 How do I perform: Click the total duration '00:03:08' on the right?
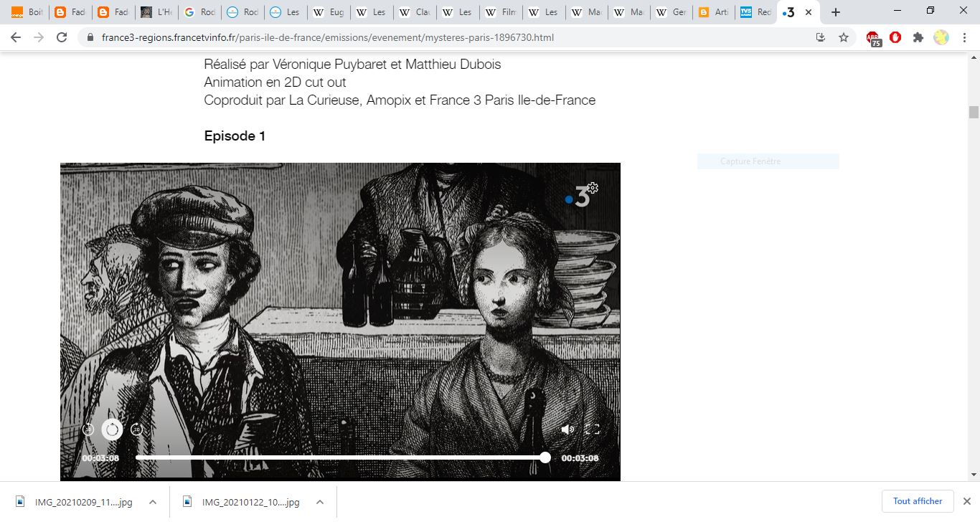tap(580, 458)
